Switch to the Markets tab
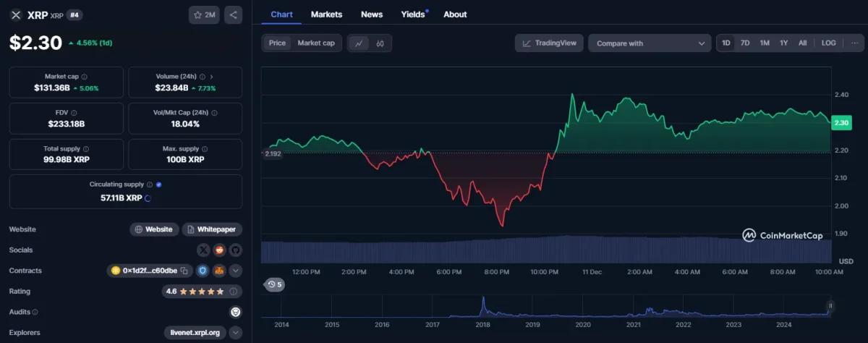 [326, 14]
